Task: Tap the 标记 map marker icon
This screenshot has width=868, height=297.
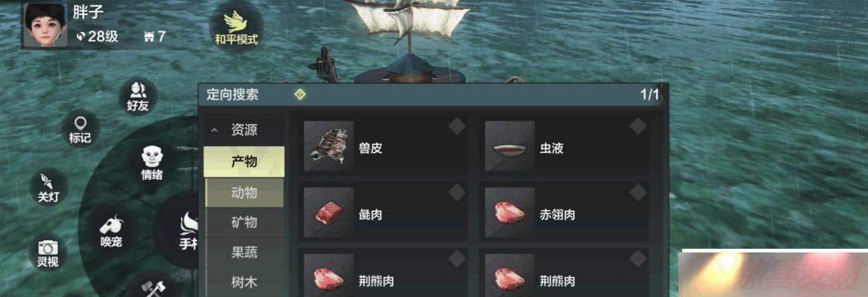Action: pos(80,129)
